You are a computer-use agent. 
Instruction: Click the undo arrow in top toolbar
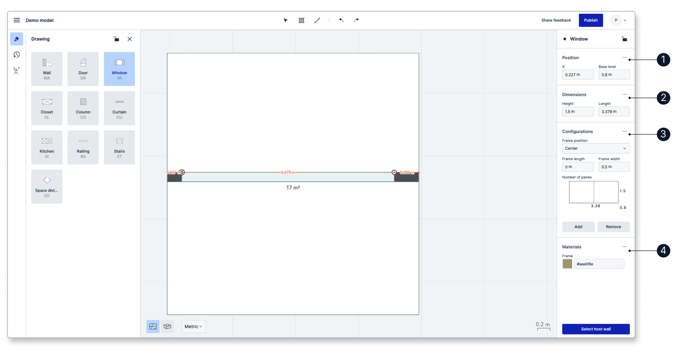pos(341,20)
